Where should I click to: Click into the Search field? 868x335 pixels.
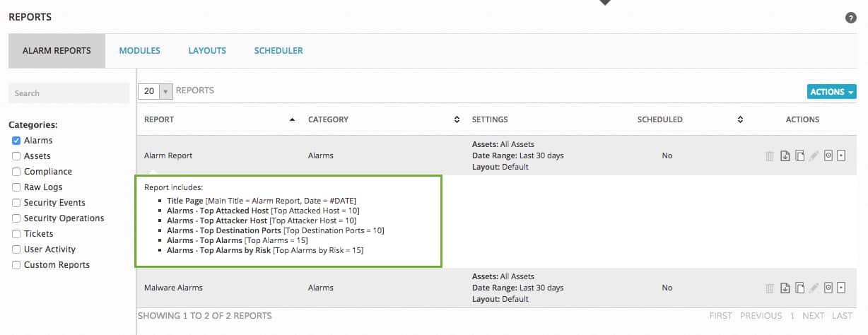tap(69, 93)
